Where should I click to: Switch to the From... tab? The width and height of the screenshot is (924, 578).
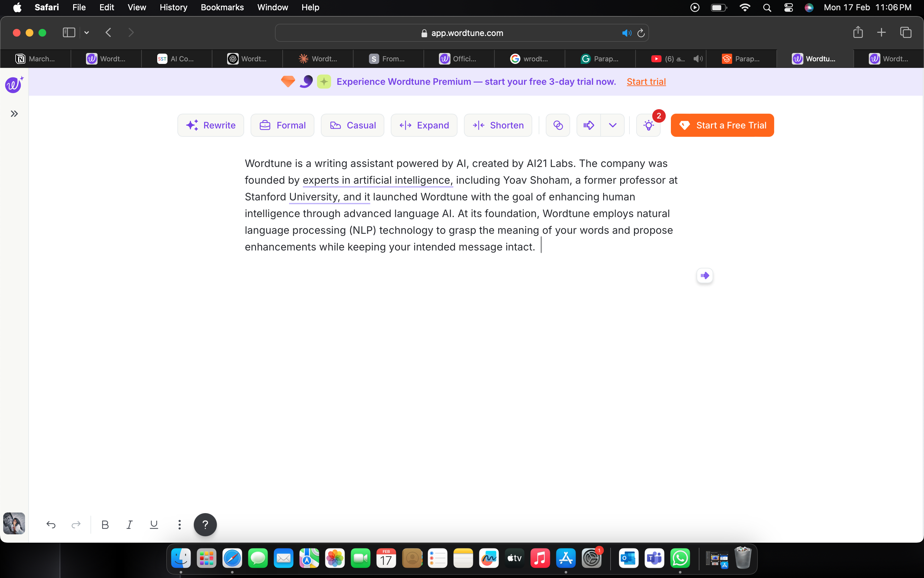coord(388,58)
